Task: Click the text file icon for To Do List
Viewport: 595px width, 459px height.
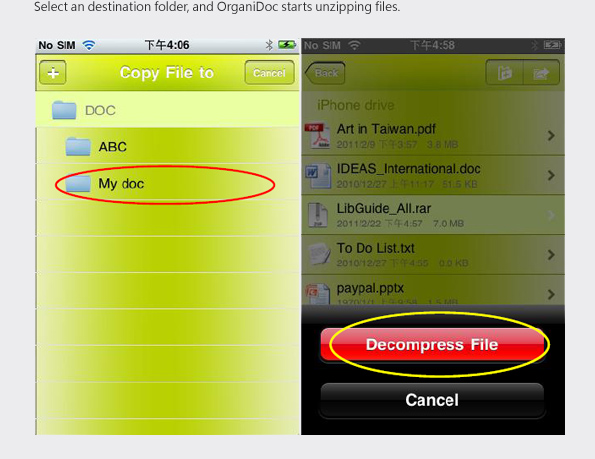Action: (x=320, y=254)
